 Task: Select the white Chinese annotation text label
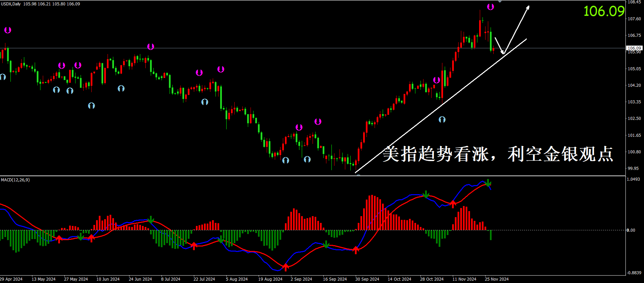pos(498,154)
